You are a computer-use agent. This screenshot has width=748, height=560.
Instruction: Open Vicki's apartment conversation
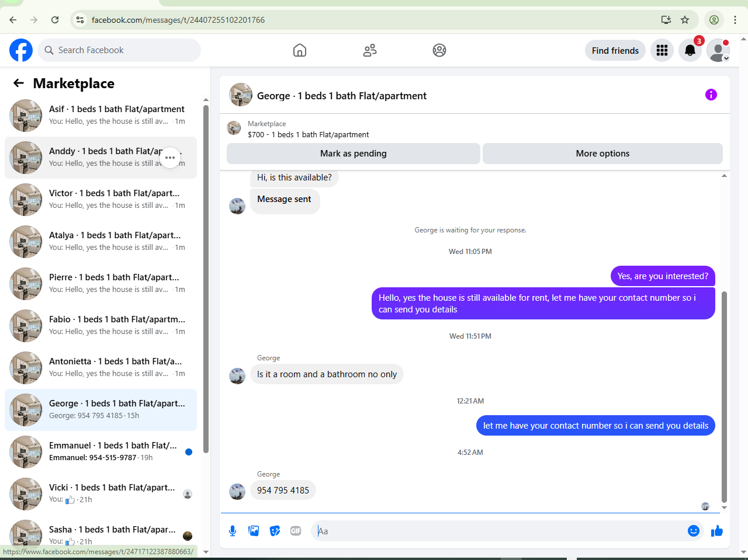101,494
